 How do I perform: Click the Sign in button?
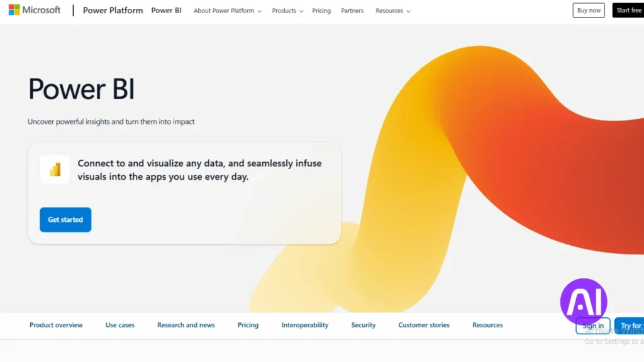click(592, 326)
